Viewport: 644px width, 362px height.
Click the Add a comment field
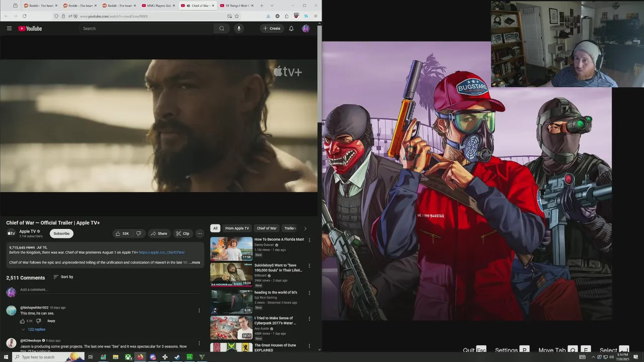111,290
